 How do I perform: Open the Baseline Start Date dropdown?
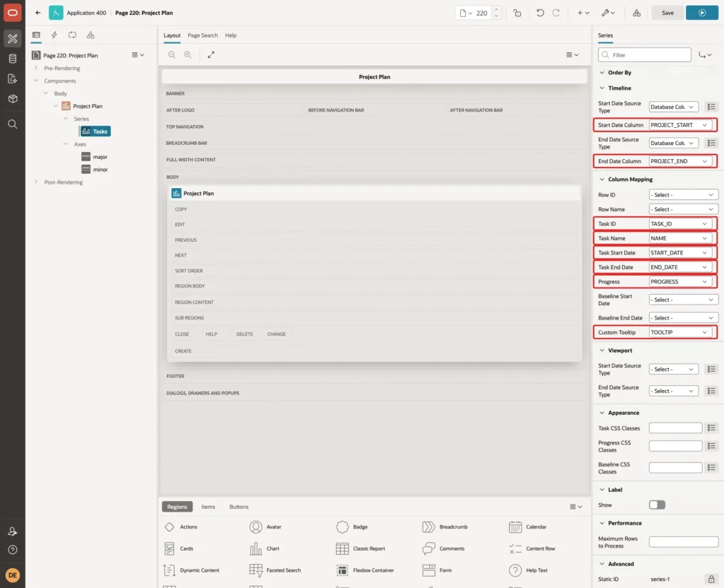point(684,300)
